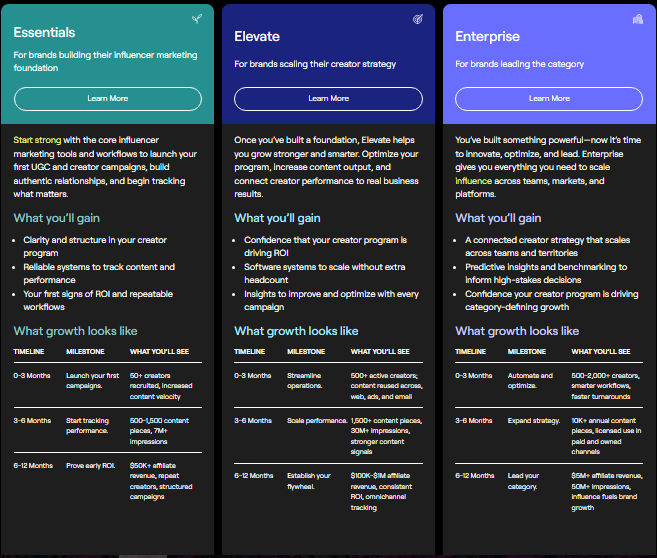Click the 0-3 Months row in Essentials table
The width and height of the screenshot is (657, 558).
[108, 385]
